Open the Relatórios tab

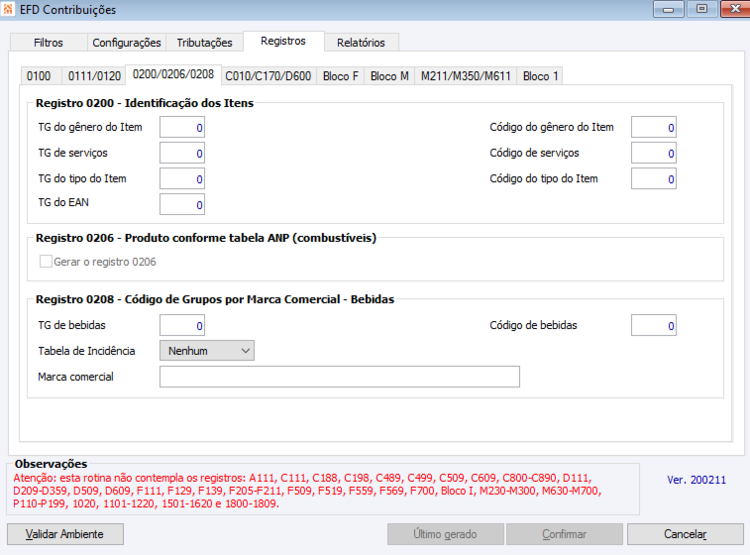click(x=361, y=43)
